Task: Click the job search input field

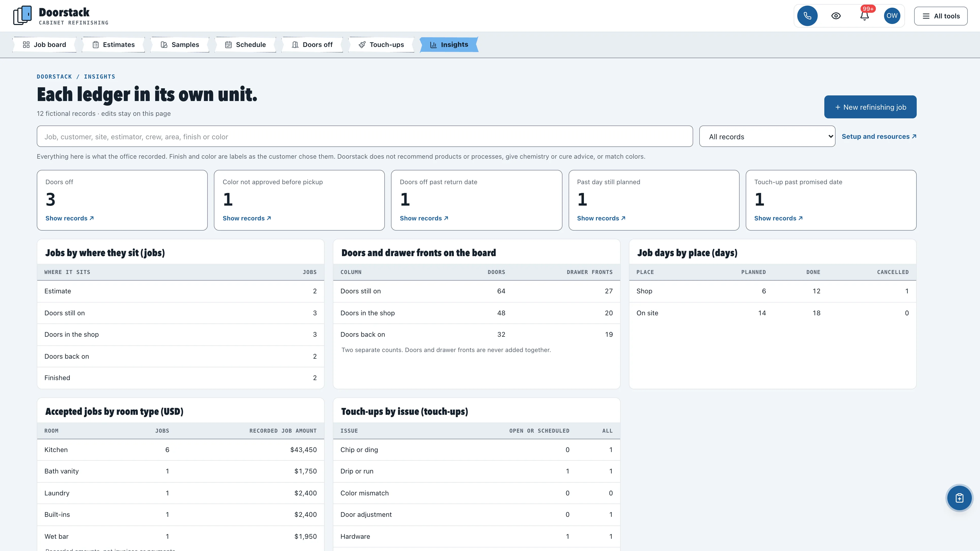Action: [x=364, y=136]
